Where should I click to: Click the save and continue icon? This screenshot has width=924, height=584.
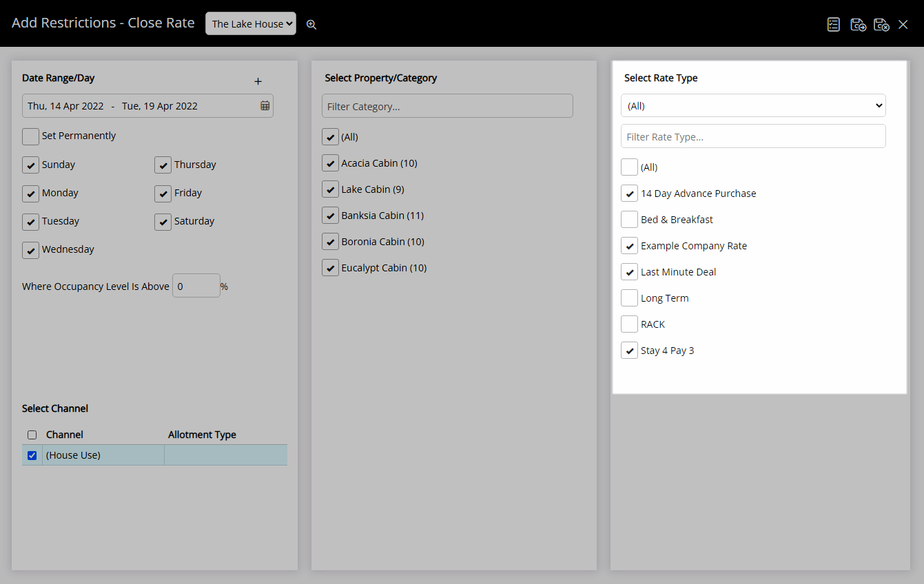point(858,24)
